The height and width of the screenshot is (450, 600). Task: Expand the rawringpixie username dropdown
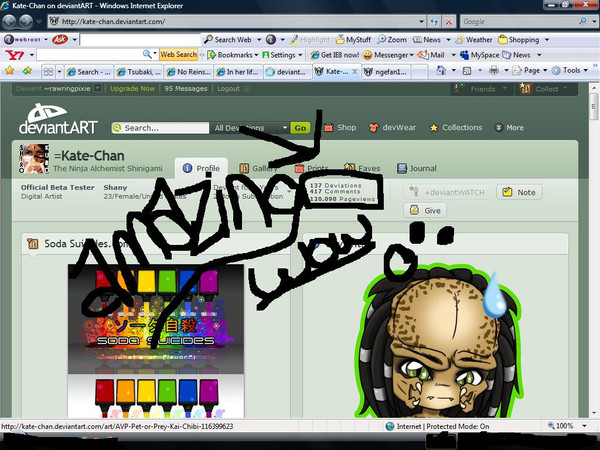pyautogui.click(x=98, y=88)
